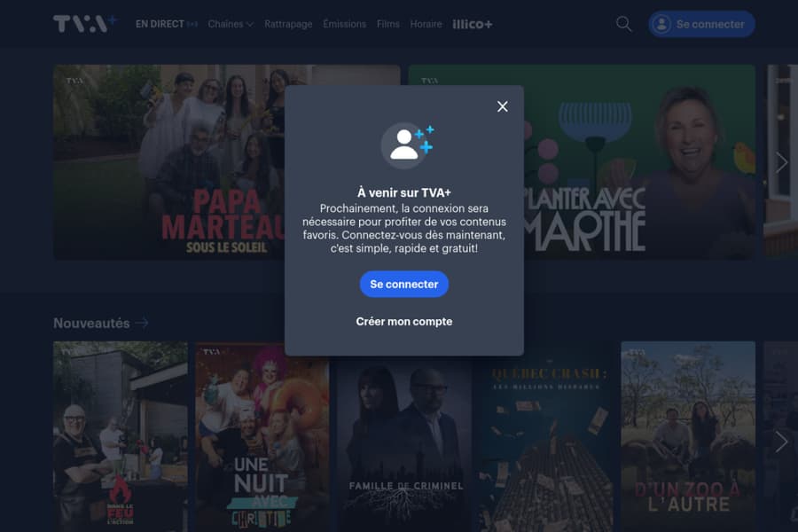
Task: Open the search magnifier icon
Action: (x=624, y=24)
